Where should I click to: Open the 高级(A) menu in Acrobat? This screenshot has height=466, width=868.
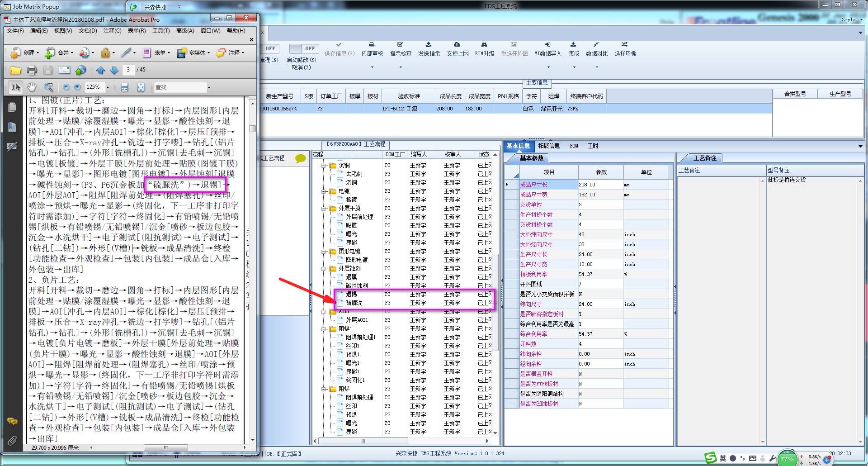(185, 31)
